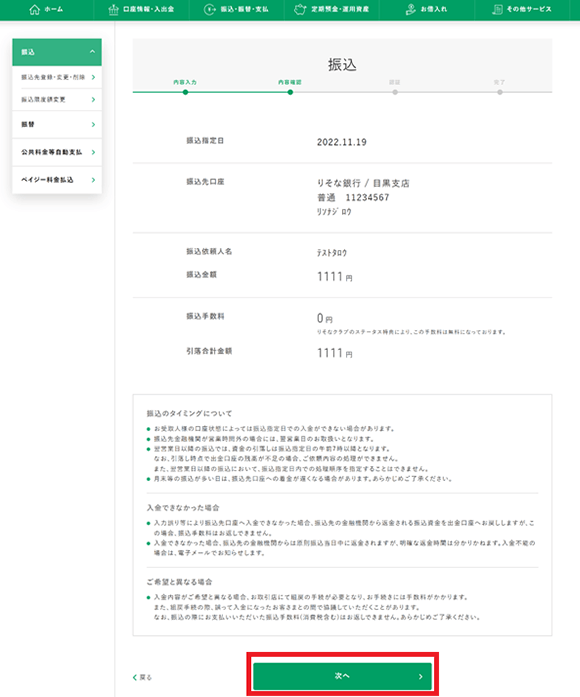The width and height of the screenshot is (580, 697).
Task: Click the その他サービス document icon
Action: point(497,9)
